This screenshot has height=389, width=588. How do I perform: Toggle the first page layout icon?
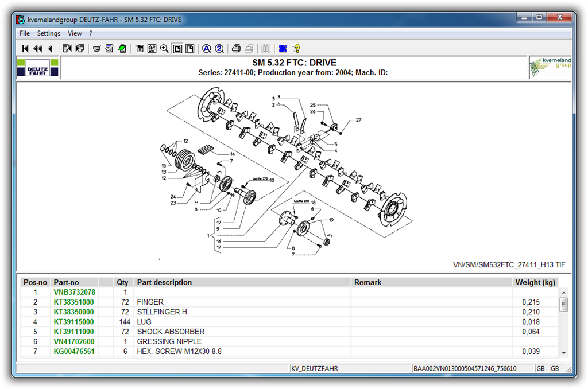(177, 49)
